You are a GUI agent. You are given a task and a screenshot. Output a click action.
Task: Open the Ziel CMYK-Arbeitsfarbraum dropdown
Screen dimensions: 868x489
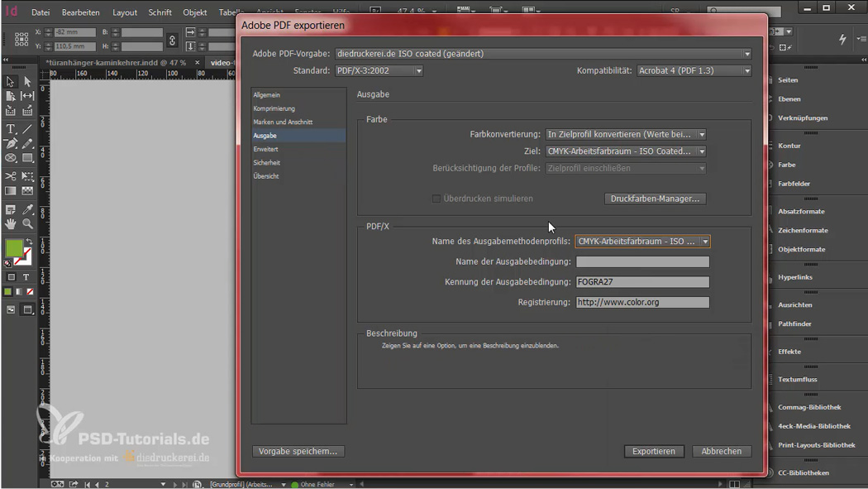[x=701, y=151]
